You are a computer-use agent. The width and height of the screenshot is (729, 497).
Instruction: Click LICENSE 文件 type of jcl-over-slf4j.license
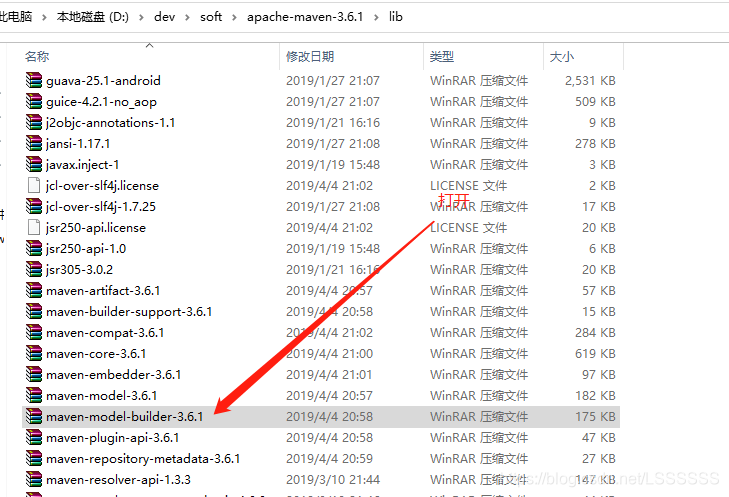tap(468, 186)
